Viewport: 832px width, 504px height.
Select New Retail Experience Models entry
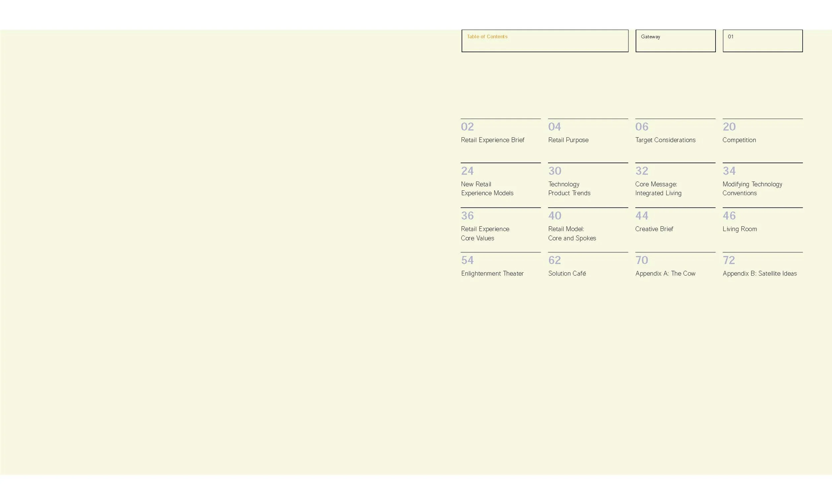click(487, 189)
